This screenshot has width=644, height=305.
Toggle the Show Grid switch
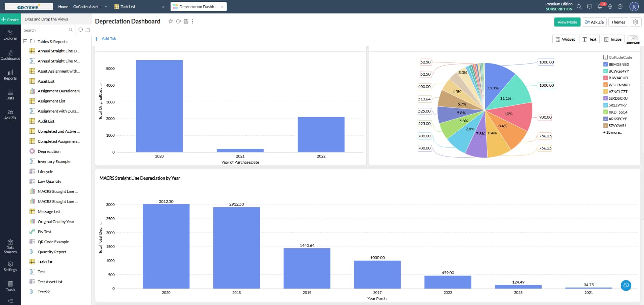633,38
